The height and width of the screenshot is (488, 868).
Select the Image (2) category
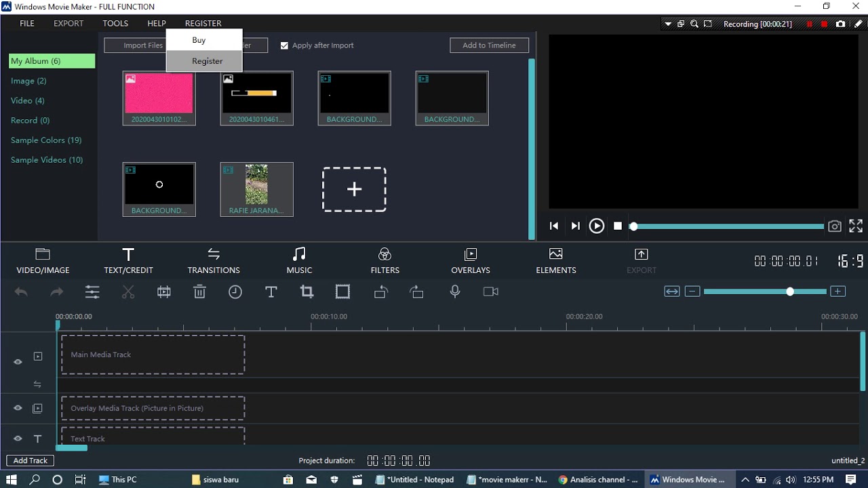point(28,81)
